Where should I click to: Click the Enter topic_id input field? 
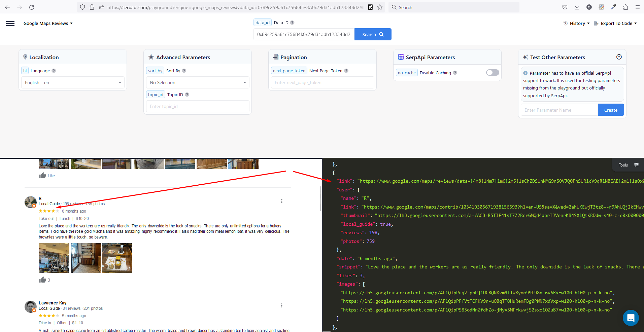(197, 106)
